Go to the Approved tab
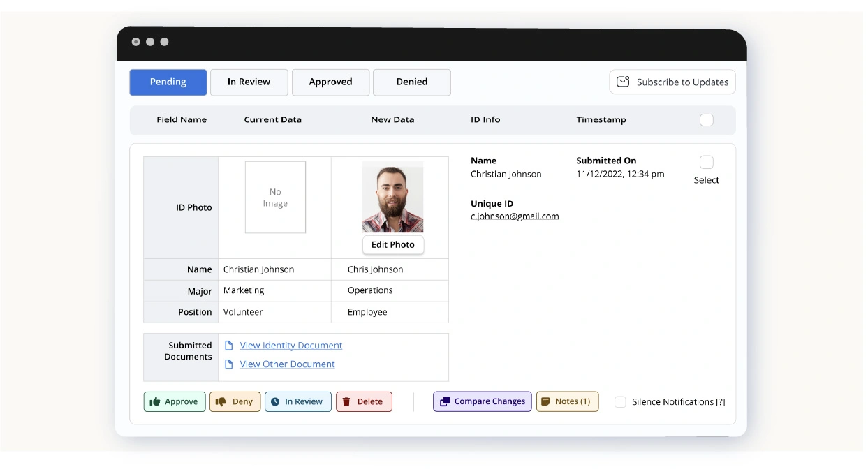This screenshot has width=868, height=474. pyautogui.click(x=330, y=82)
